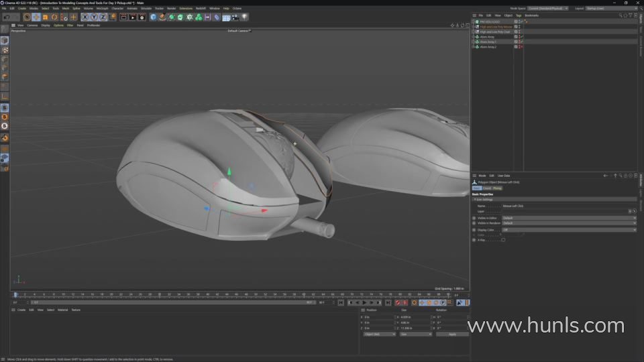This screenshot has width=644, height=362.
Task: Click the Render to Picture Viewer icon
Action: (132, 17)
